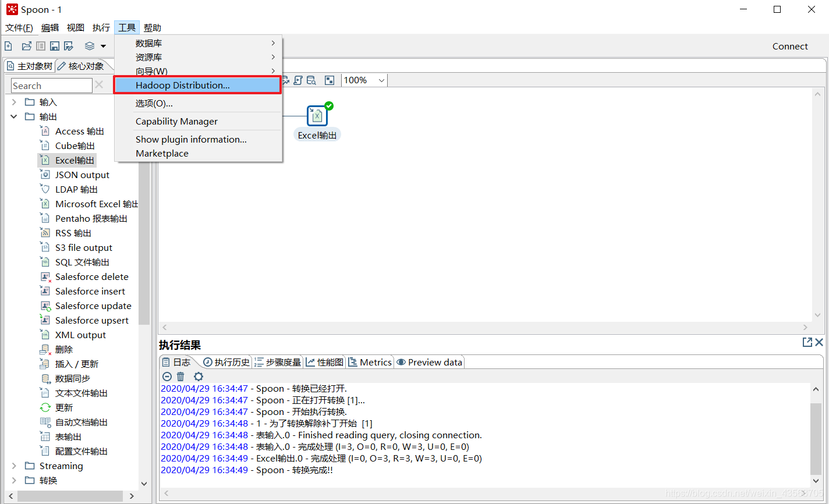829x504 pixels.
Task: Click the XML output step icon
Action: click(x=45, y=335)
